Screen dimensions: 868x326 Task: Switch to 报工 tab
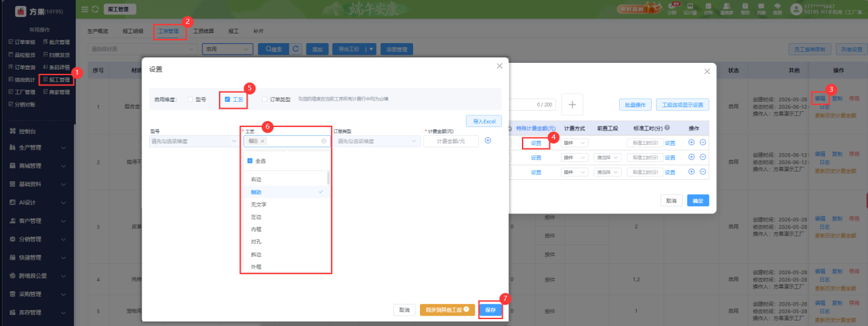click(x=234, y=31)
